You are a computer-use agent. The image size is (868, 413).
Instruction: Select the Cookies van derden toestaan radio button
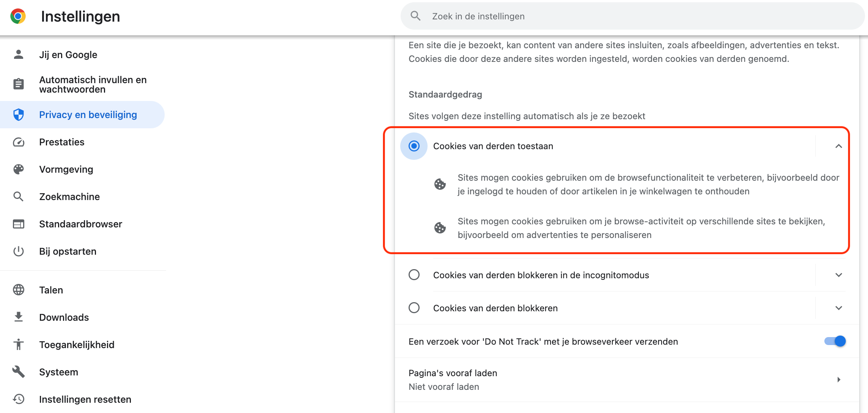pos(414,146)
